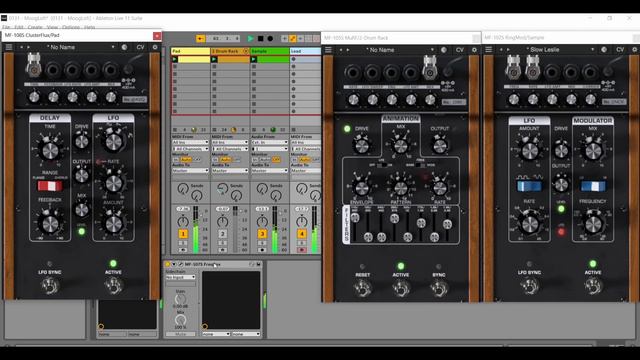Open the hamburger menu in RingMod Sample plugin
Image resolution: width=640 pixels, height=360 pixels.
[489, 50]
